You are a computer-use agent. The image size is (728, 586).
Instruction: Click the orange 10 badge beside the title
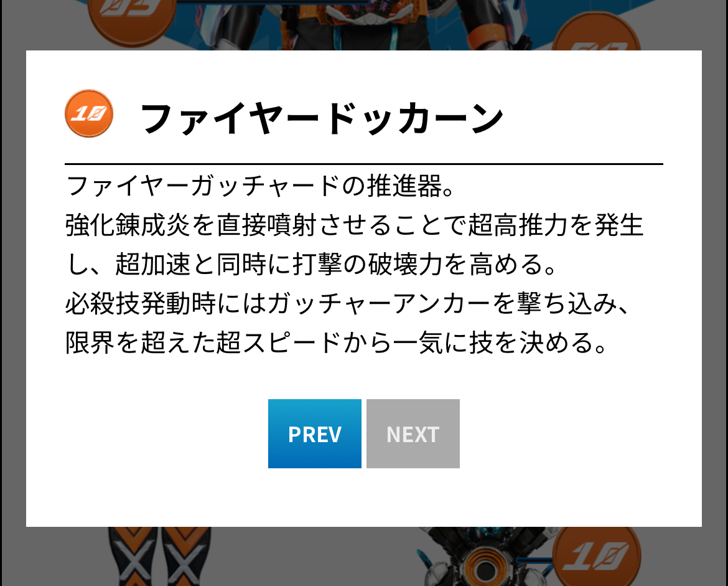click(89, 113)
